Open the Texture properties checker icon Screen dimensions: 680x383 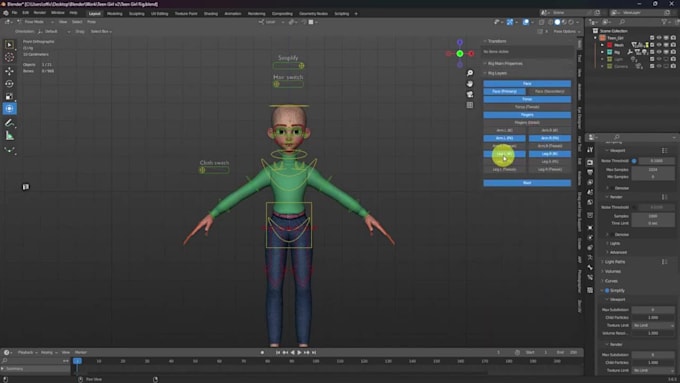pyautogui.click(x=590, y=290)
